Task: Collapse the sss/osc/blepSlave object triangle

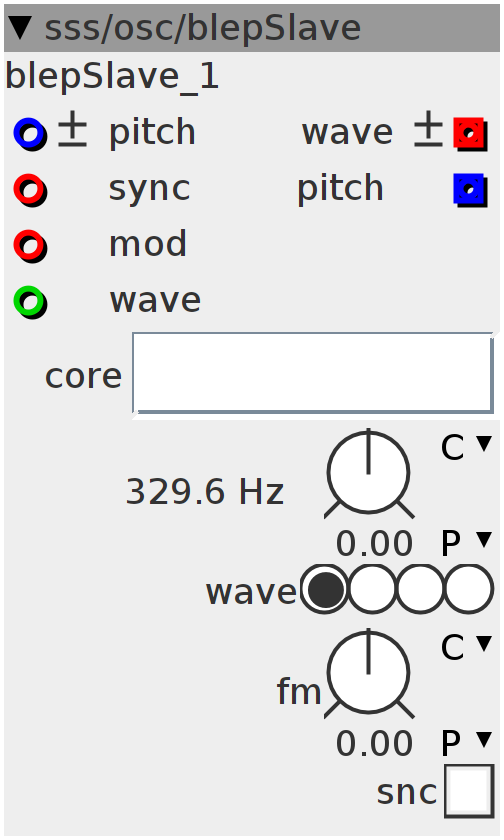Action: (x=21, y=27)
